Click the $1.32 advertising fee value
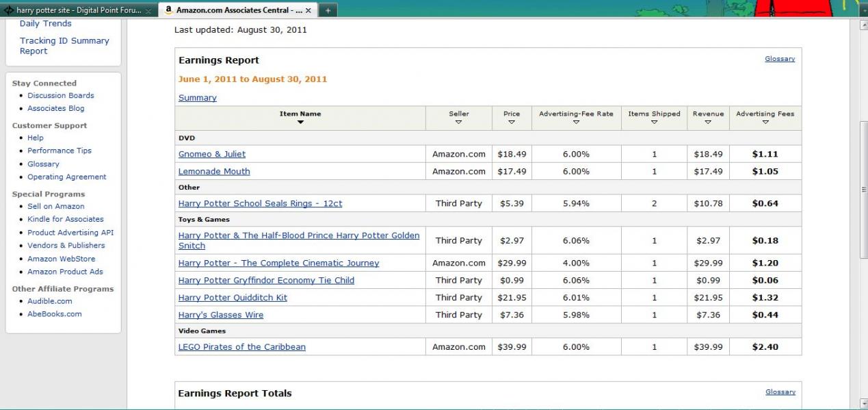 (x=765, y=298)
